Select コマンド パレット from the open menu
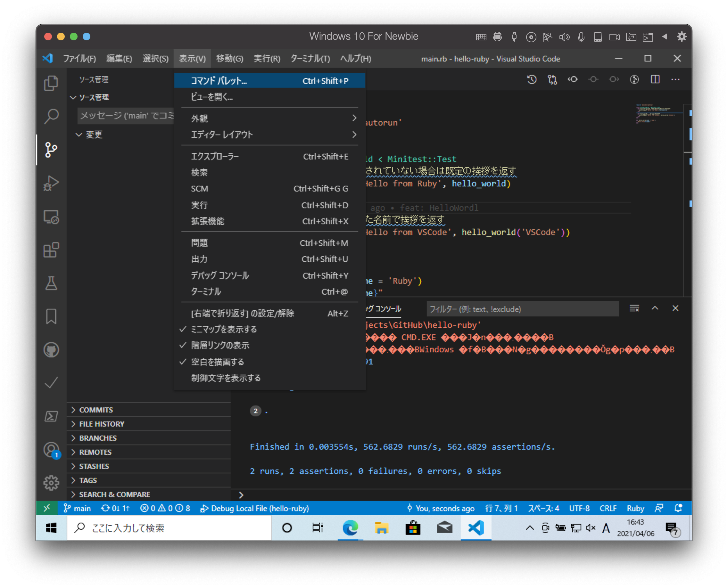 coord(219,81)
